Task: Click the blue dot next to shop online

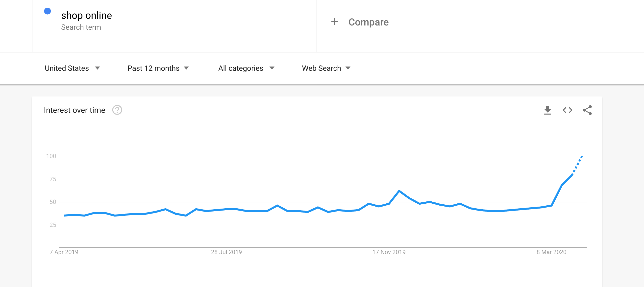Action: 48,11
